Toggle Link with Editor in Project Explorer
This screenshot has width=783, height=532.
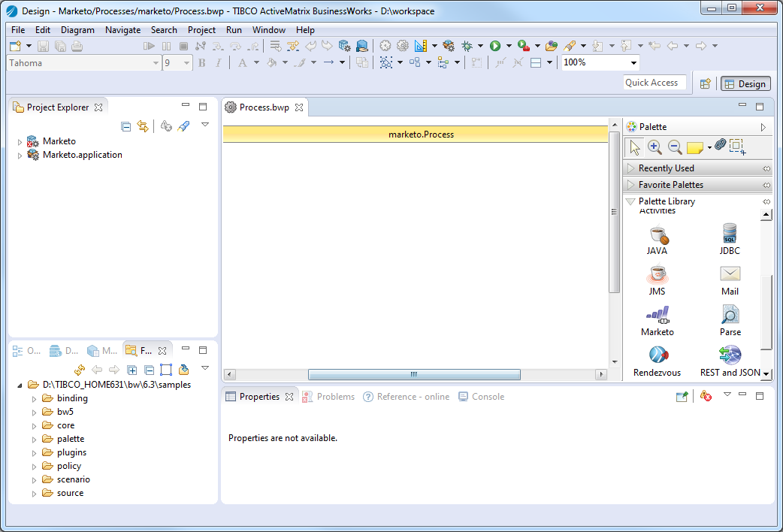(x=143, y=127)
